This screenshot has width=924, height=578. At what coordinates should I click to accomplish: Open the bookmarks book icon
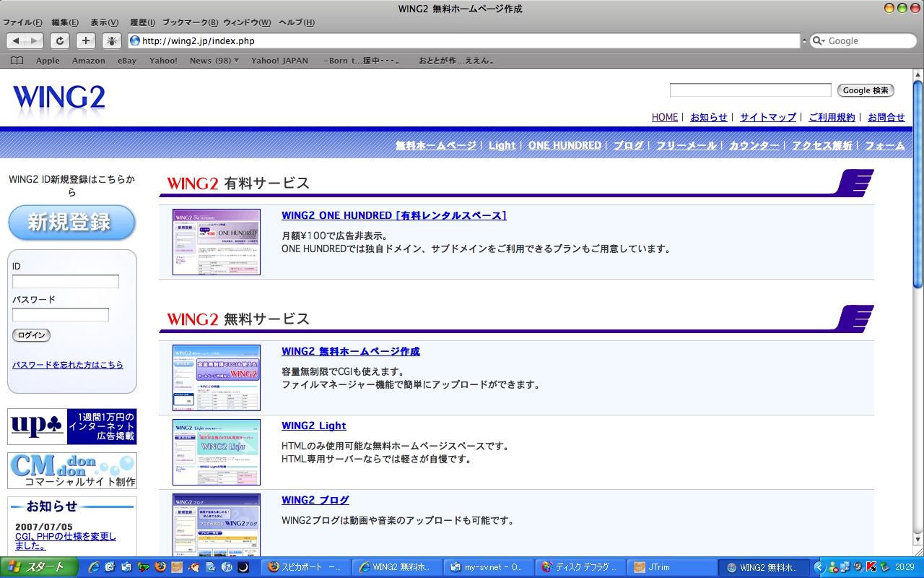coord(17,61)
